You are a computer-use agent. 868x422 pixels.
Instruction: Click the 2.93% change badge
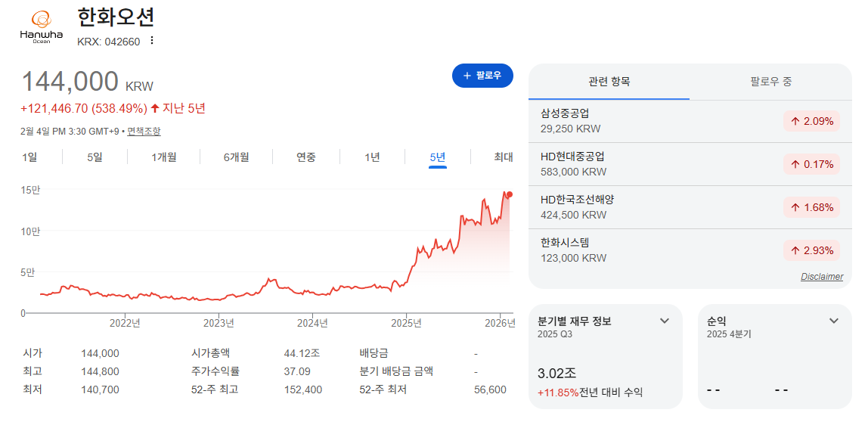pyautogui.click(x=811, y=251)
